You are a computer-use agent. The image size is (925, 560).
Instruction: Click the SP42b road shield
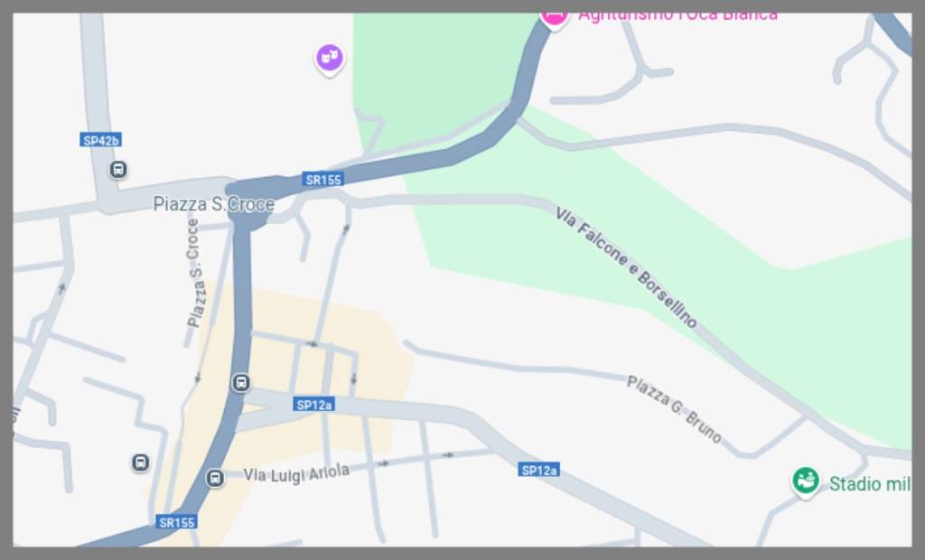(101, 140)
